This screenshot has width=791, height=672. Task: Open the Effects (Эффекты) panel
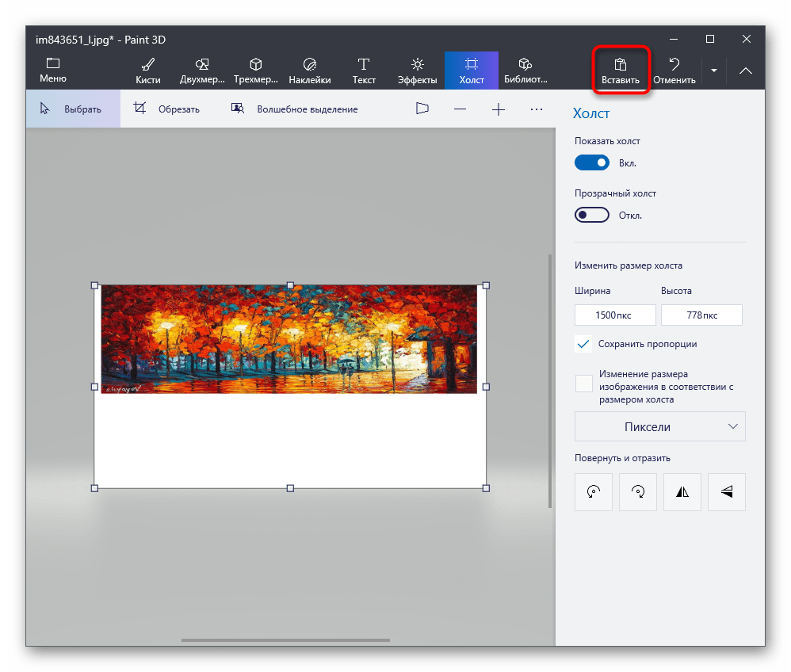coord(417,70)
